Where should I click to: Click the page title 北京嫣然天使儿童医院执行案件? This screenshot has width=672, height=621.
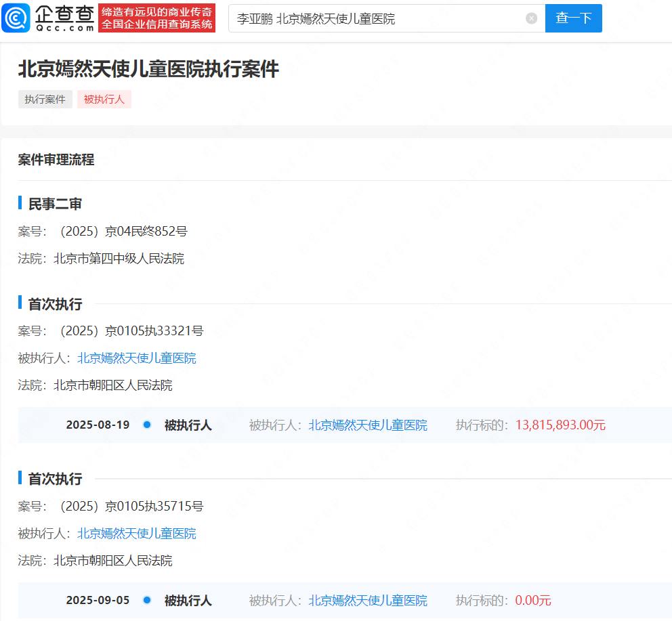coord(148,69)
